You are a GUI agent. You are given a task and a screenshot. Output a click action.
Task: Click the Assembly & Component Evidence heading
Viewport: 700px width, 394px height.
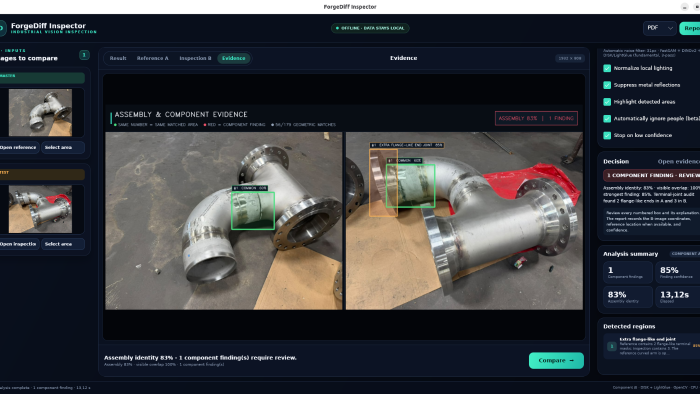coord(181,114)
